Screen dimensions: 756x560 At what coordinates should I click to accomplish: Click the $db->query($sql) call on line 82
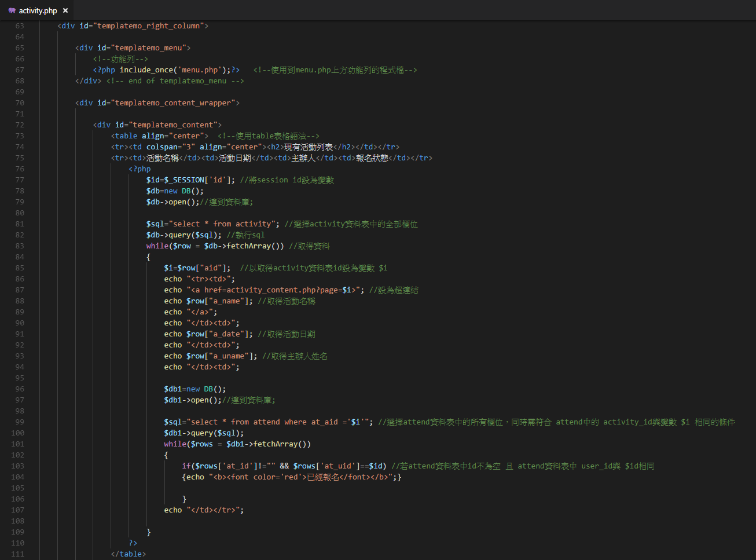pos(184,235)
